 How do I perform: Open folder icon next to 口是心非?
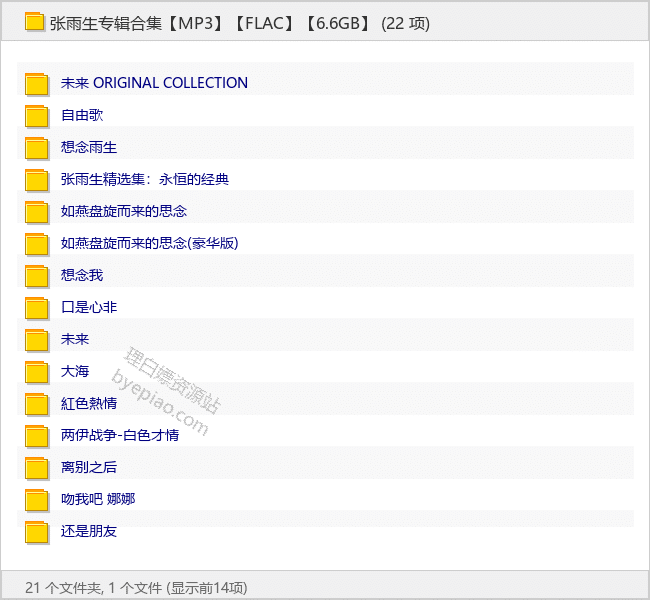click(36, 308)
